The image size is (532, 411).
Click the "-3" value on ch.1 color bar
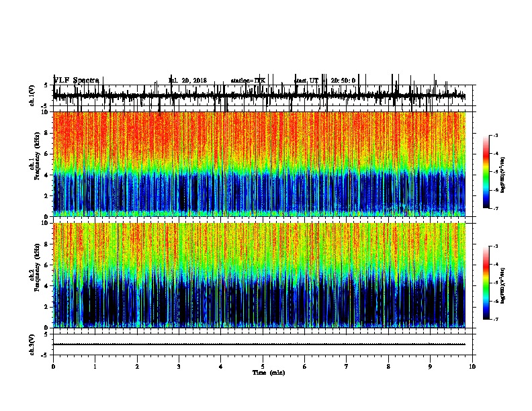click(x=496, y=135)
